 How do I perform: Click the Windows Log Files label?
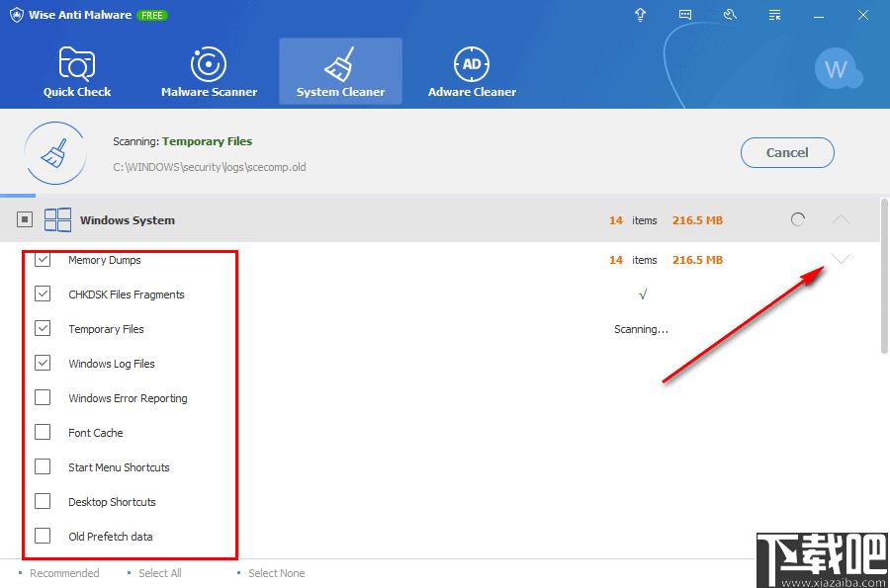(x=111, y=364)
